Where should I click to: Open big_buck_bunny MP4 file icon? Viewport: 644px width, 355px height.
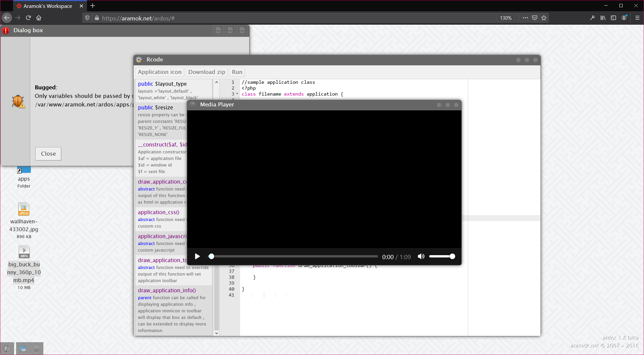pyautogui.click(x=24, y=252)
